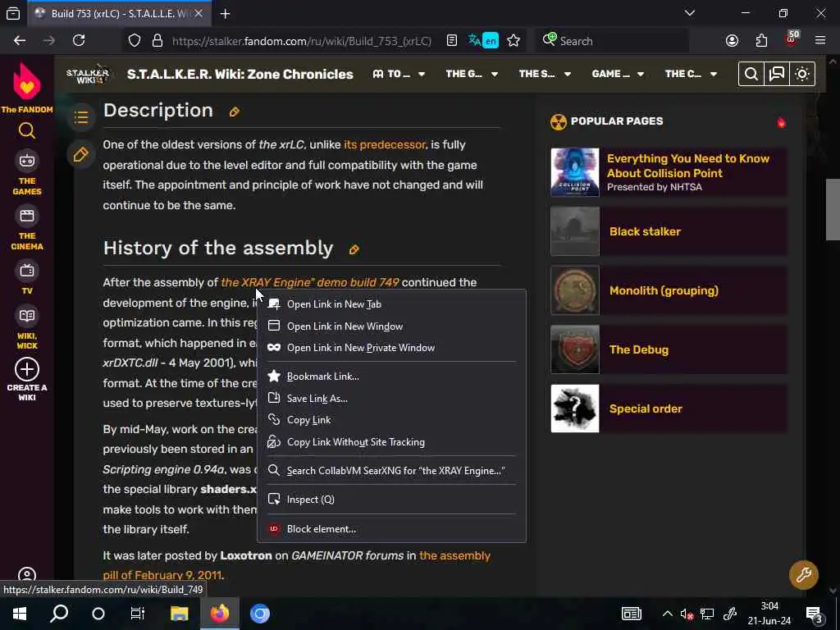The image size is (840, 630).
Task: Choose Copy Link Without Site Tracking
Action: click(391, 442)
